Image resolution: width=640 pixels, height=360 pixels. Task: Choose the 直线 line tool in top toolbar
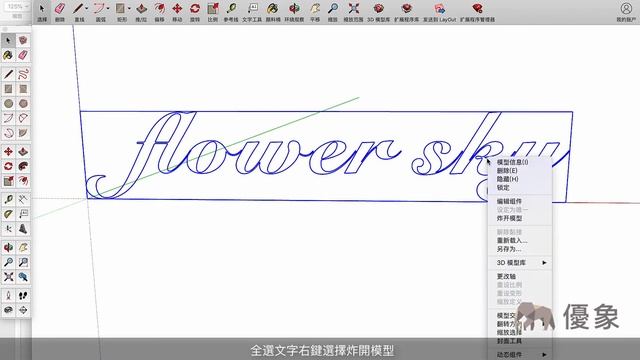click(x=78, y=12)
